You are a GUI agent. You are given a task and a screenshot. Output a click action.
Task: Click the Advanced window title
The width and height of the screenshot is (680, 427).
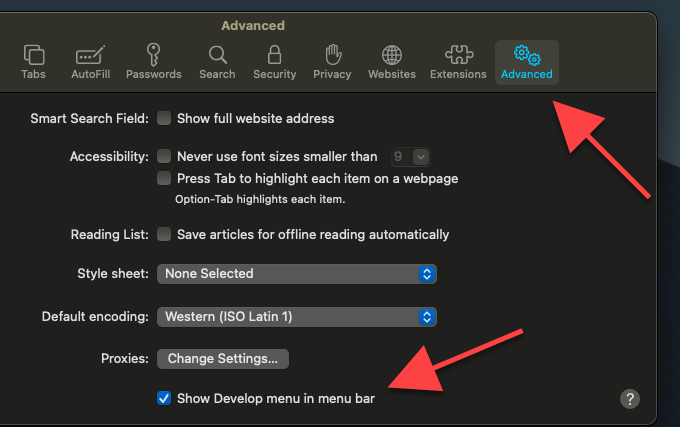coord(253,26)
